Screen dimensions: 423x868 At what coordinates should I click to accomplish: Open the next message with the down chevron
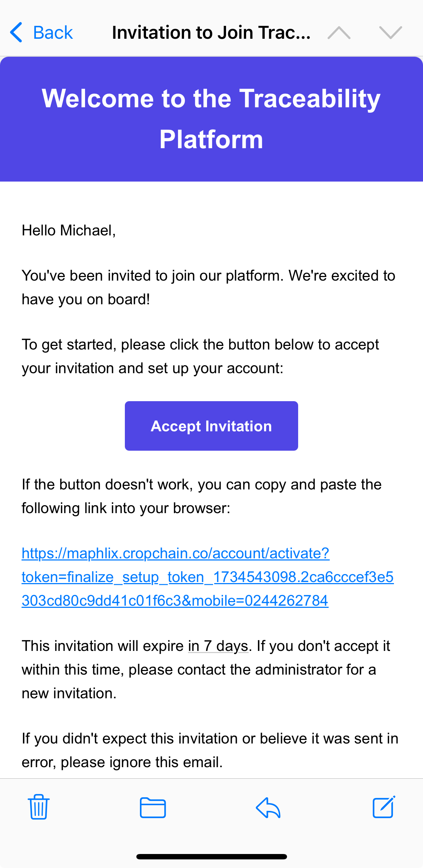pyautogui.click(x=391, y=32)
